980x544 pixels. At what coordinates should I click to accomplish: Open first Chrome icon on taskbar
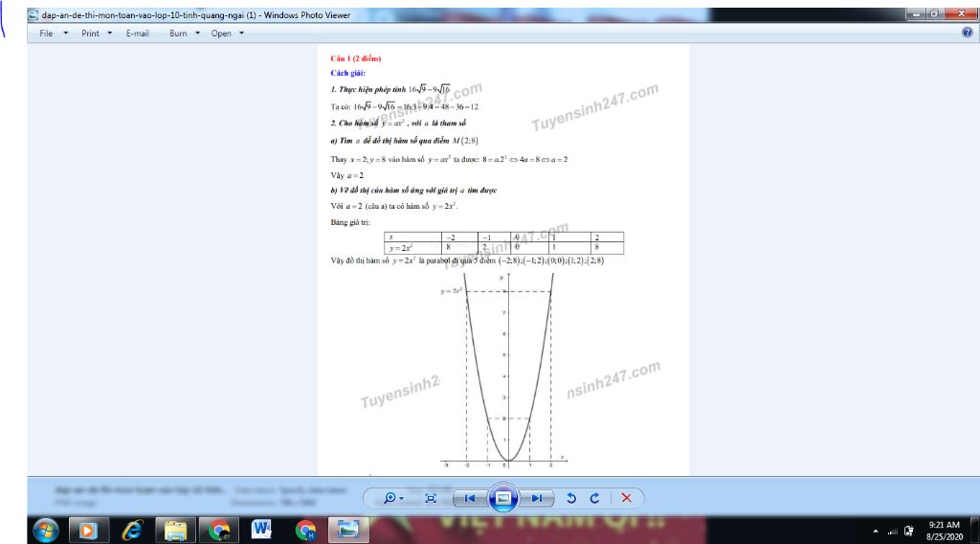coord(219,531)
